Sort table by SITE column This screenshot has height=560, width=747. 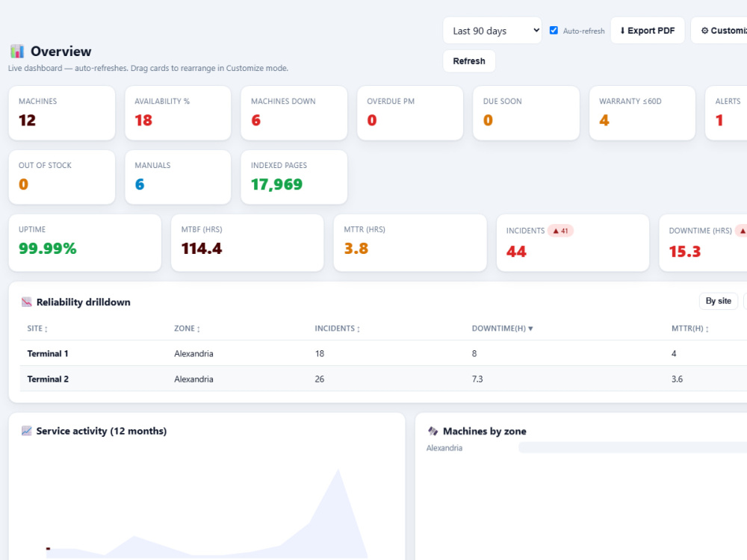tap(37, 329)
